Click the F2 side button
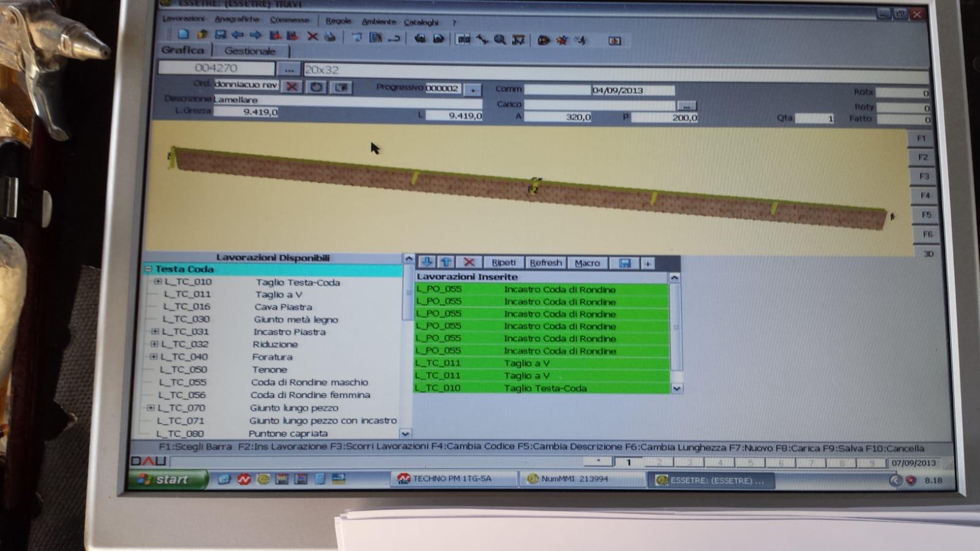 [922, 157]
